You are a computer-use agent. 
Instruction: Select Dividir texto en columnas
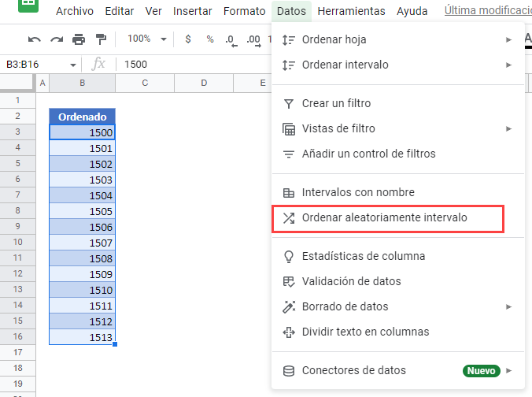click(x=398, y=332)
